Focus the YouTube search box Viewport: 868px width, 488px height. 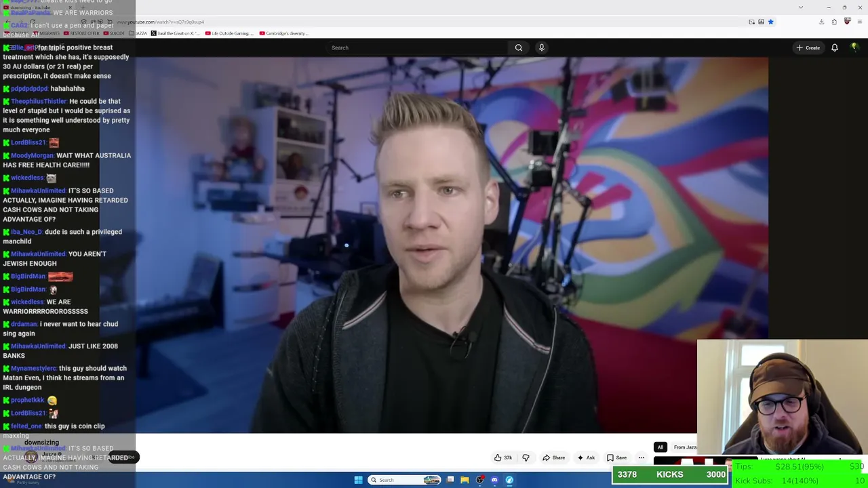tap(417, 47)
